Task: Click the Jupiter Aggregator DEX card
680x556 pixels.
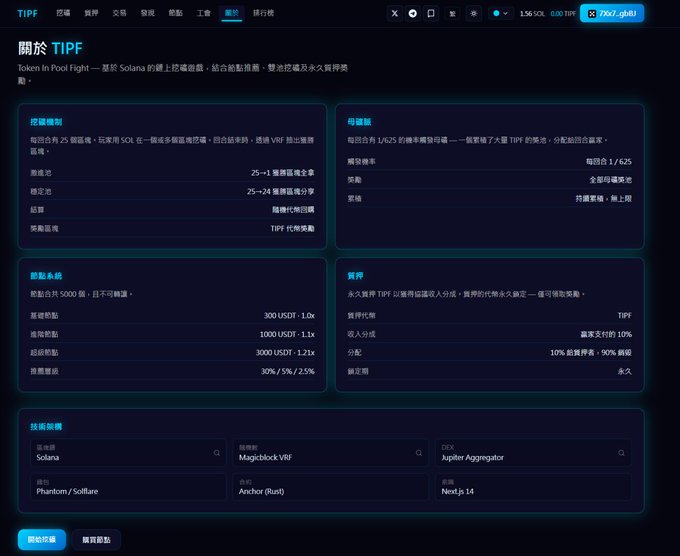Action: [533, 453]
